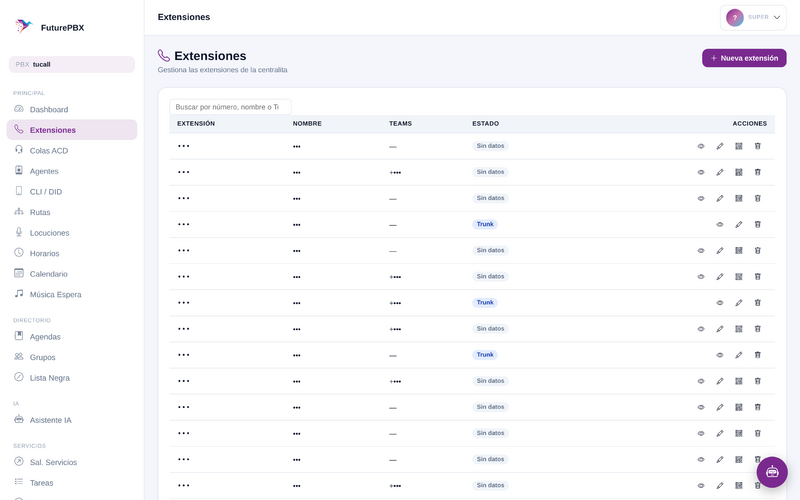Image resolution: width=800 pixels, height=500 pixels.
Task: Open Lista Negra blocked icon
Action: point(19,377)
